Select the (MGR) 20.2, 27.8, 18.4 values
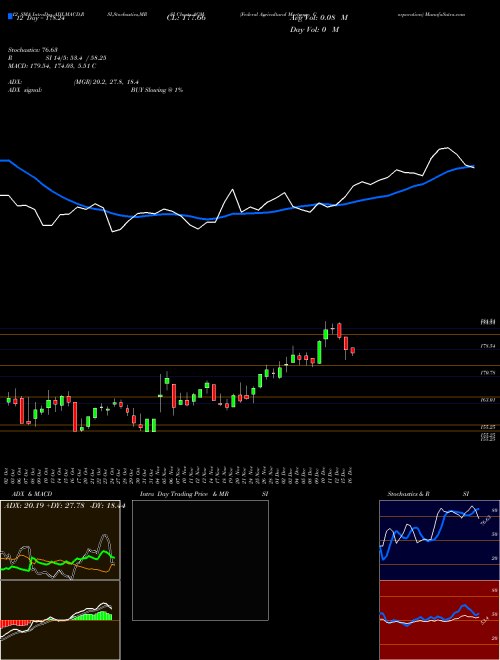 coord(106,82)
